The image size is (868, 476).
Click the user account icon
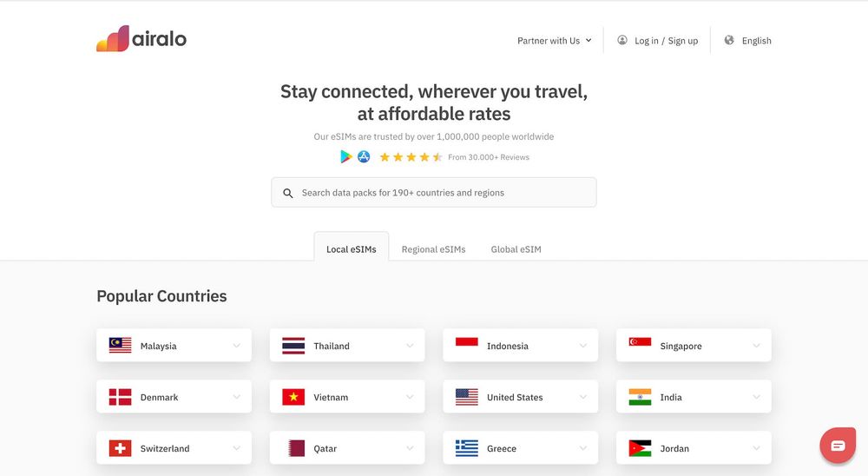tap(622, 40)
